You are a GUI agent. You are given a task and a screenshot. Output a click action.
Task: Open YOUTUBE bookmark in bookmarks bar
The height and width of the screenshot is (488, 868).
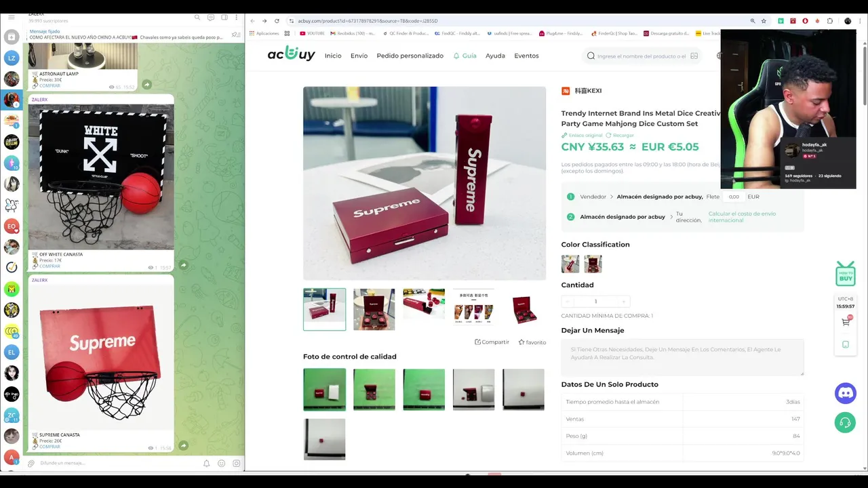(312, 33)
